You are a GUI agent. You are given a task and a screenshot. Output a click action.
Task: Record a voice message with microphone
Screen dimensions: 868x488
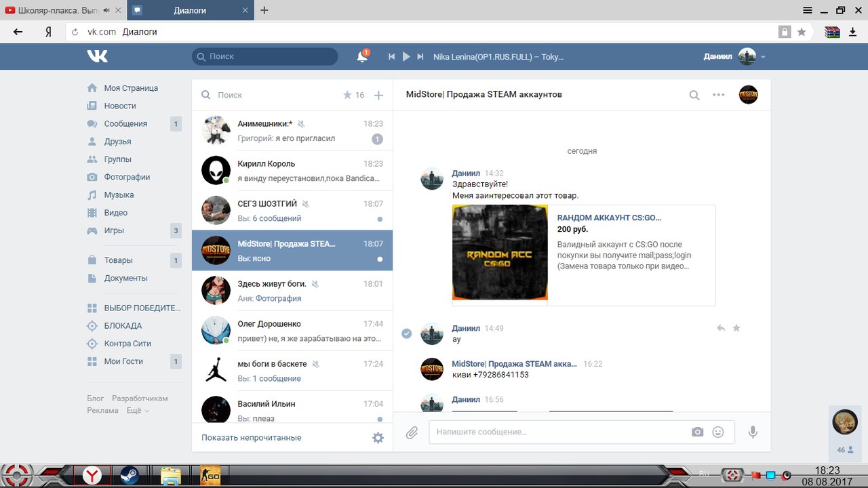[753, 432]
